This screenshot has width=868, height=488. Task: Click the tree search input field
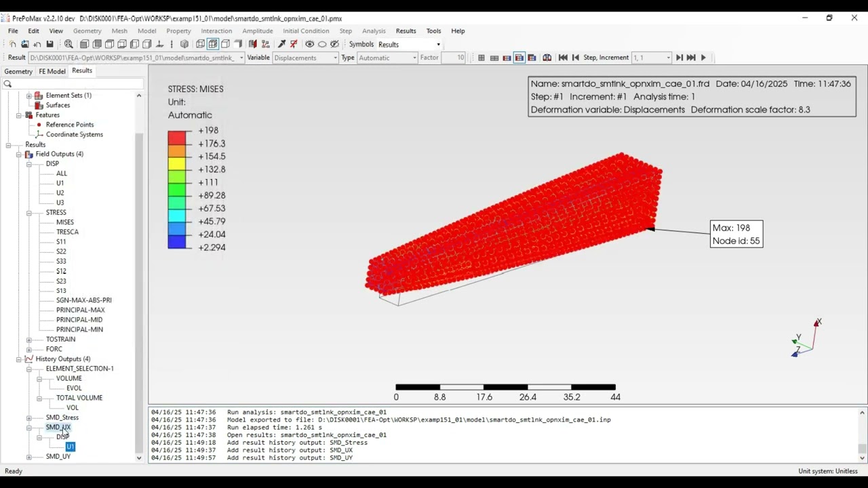pyautogui.click(x=73, y=84)
